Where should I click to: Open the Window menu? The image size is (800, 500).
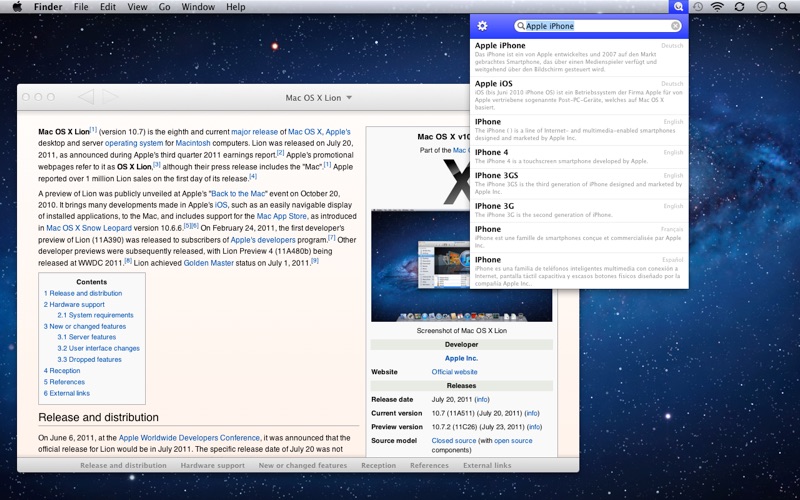click(198, 7)
